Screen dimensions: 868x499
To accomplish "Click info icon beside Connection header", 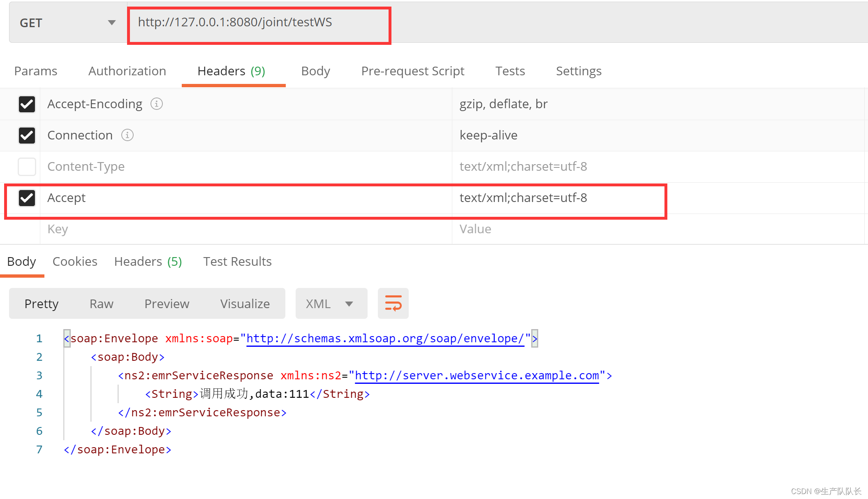I will 128,135.
